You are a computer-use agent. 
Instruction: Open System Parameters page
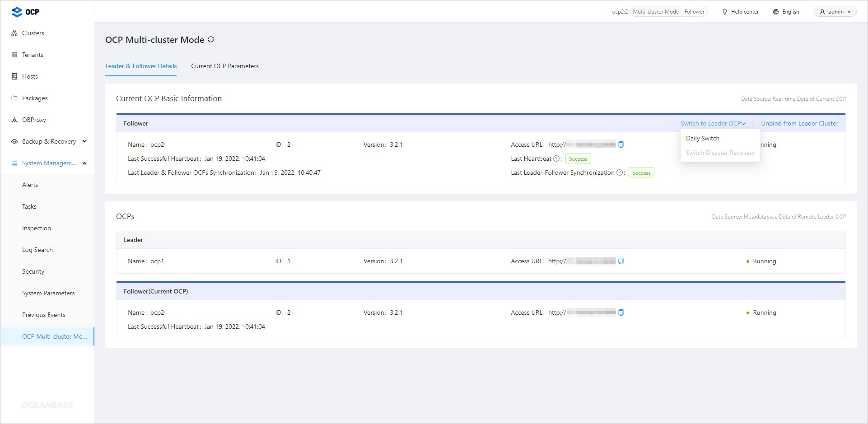(x=47, y=293)
